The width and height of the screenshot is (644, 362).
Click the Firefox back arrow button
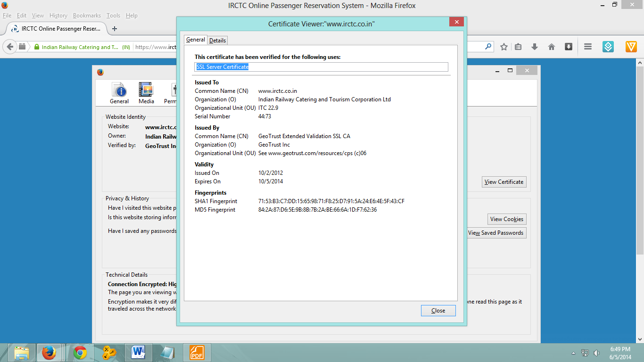pyautogui.click(x=10, y=47)
